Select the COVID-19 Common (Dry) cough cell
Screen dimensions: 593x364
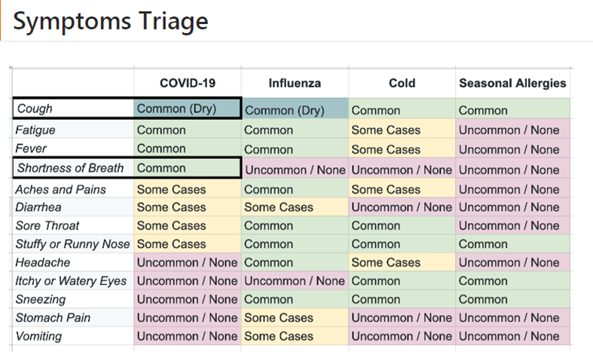187,109
